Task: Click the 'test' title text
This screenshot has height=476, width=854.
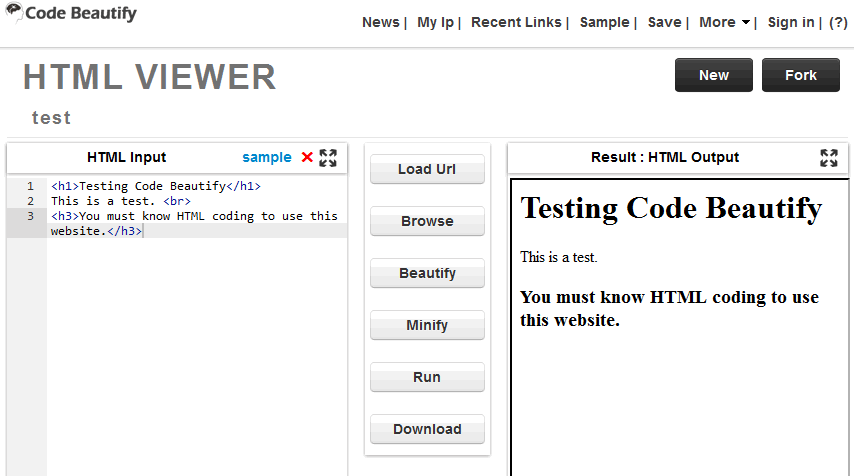Action: pos(51,118)
